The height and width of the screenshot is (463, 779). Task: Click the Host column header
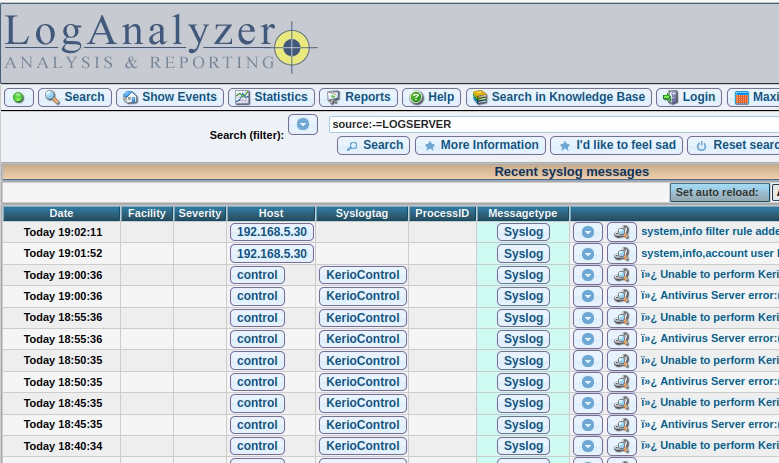(x=271, y=214)
